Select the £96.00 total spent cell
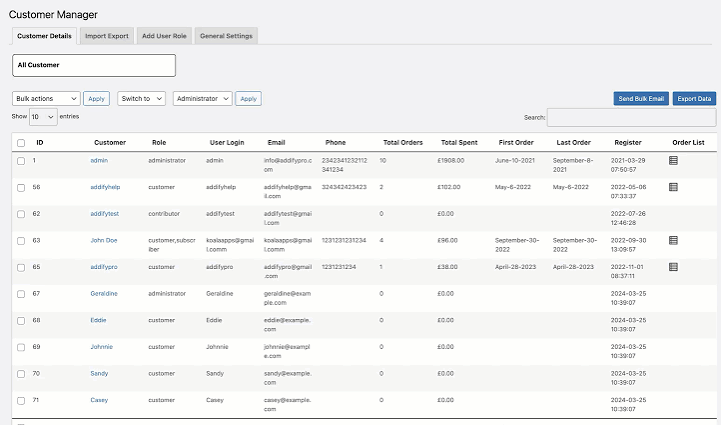Viewport: 721px width, 425px height. click(x=447, y=240)
